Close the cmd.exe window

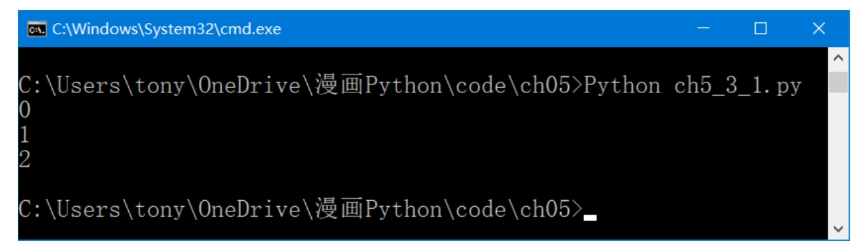(x=819, y=28)
